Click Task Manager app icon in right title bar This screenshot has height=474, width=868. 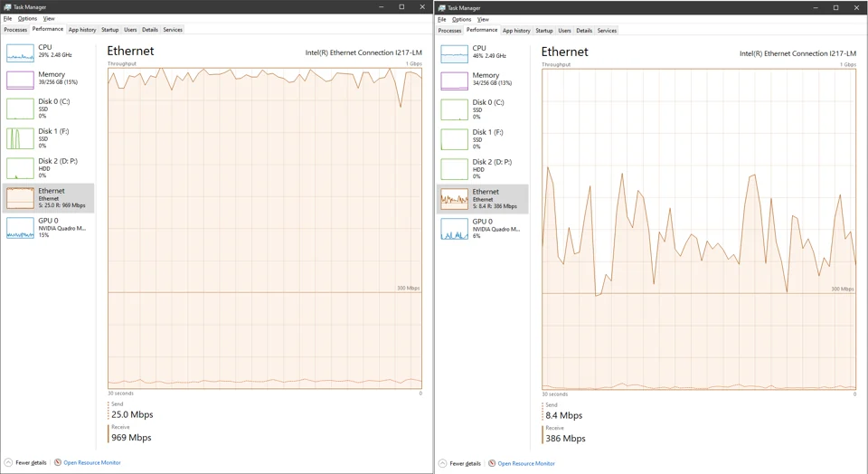tap(441, 8)
